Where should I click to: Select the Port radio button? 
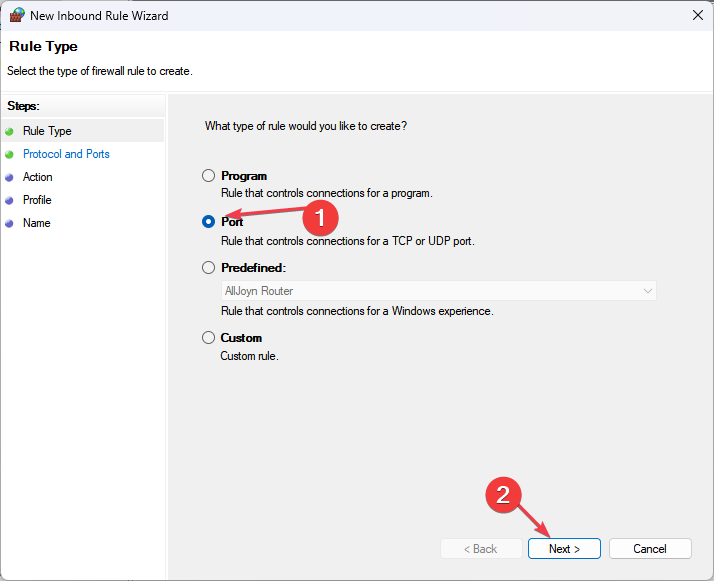pos(209,222)
